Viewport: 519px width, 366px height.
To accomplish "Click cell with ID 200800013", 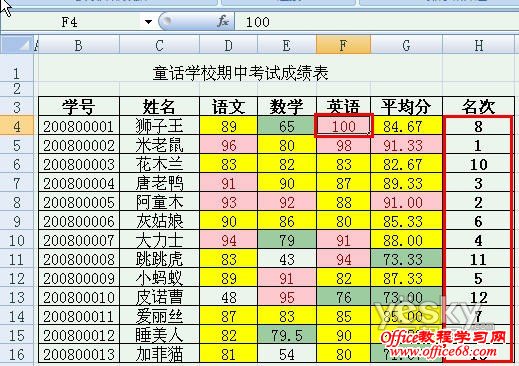I will [79, 353].
